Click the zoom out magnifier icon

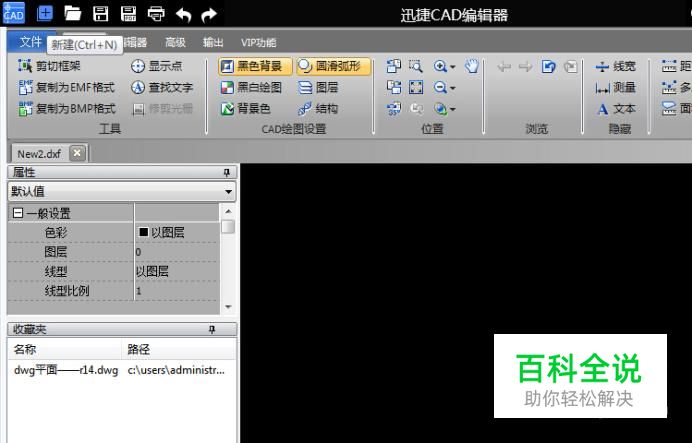point(440,87)
